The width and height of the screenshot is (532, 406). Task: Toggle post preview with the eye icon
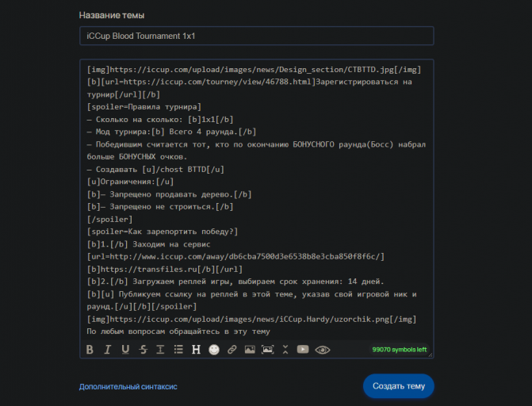point(323,350)
